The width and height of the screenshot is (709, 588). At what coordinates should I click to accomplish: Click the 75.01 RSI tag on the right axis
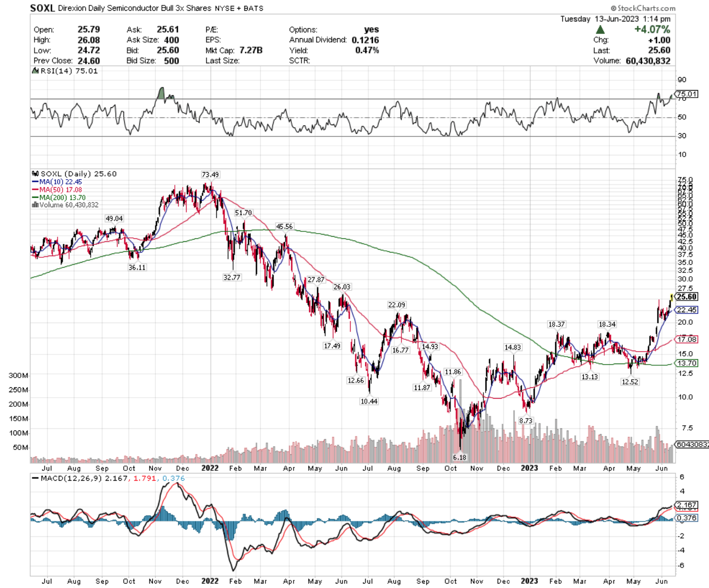pyautogui.click(x=686, y=94)
